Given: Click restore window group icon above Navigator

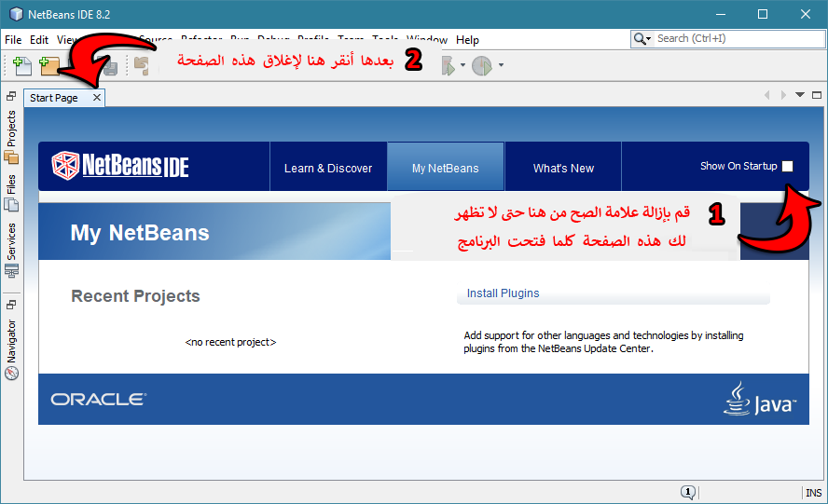Looking at the screenshot, I should [x=11, y=305].
